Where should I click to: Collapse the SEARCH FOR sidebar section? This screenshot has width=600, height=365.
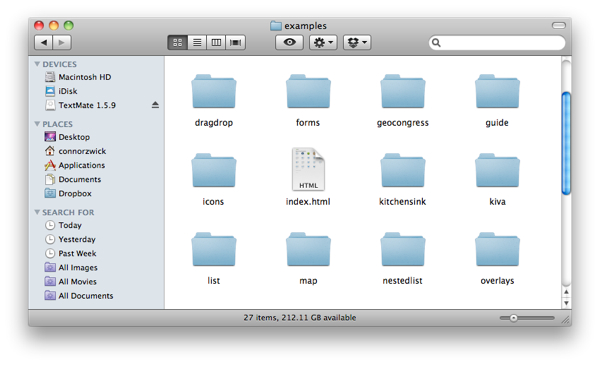(37, 212)
